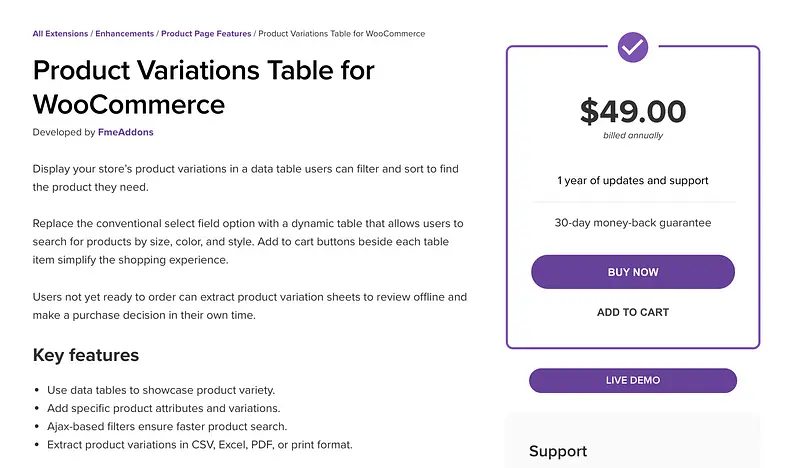
Task: Click the Key features heading
Action: coord(86,355)
